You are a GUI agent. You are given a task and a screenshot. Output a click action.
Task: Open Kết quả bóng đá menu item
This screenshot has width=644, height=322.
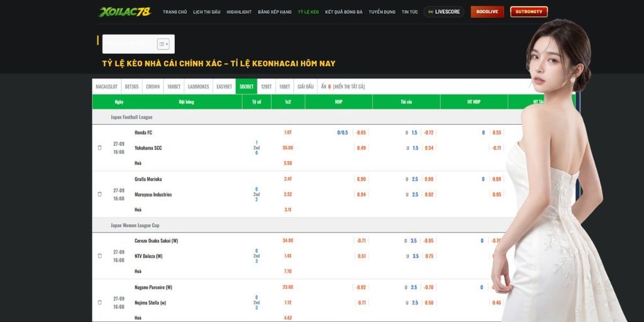point(344,12)
